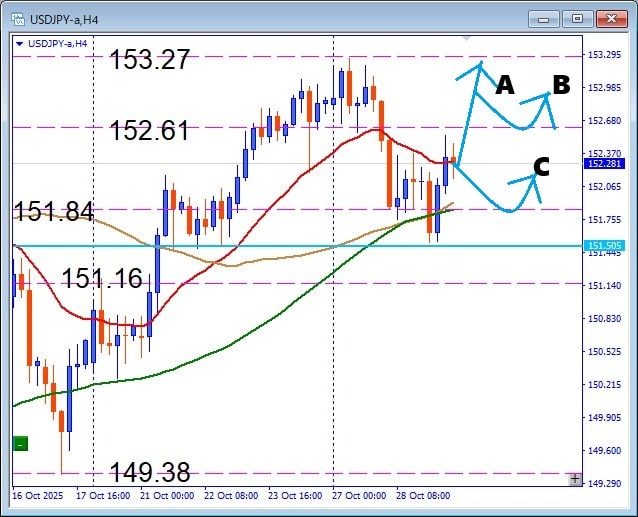This screenshot has width=638, height=517.
Task: Click the 151.84 support level label
Action: [x=53, y=211]
